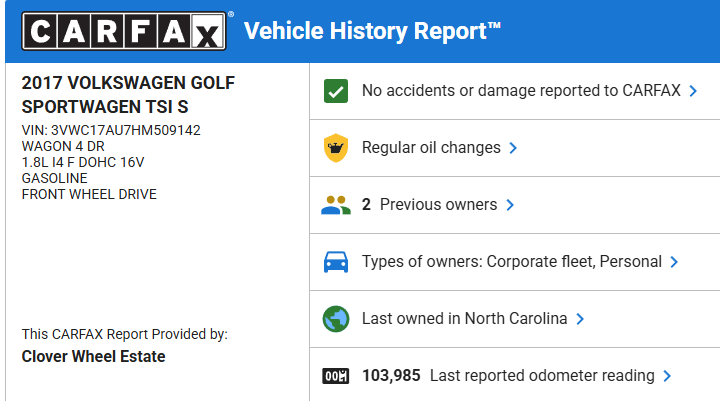Expand the no accidents reported chevron
Screen dimensions: 720x401
[x=692, y=91]
